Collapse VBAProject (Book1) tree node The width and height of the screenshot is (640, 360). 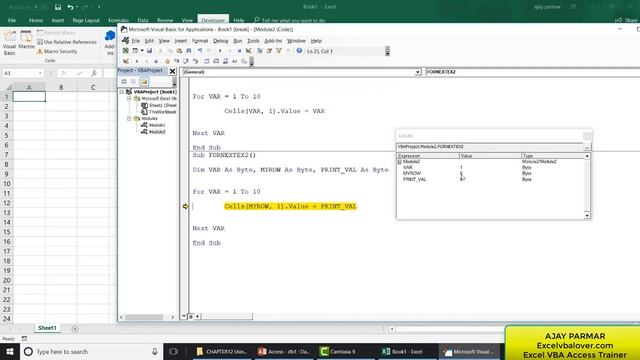[122, 92]
